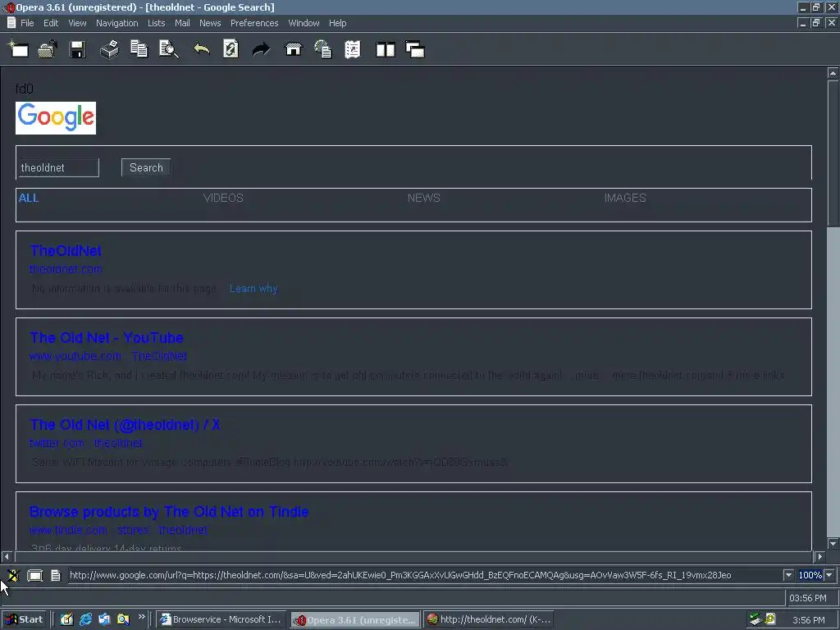The image size is (840, 630).
Task: Open the View menu
Action: pos(77,23)
